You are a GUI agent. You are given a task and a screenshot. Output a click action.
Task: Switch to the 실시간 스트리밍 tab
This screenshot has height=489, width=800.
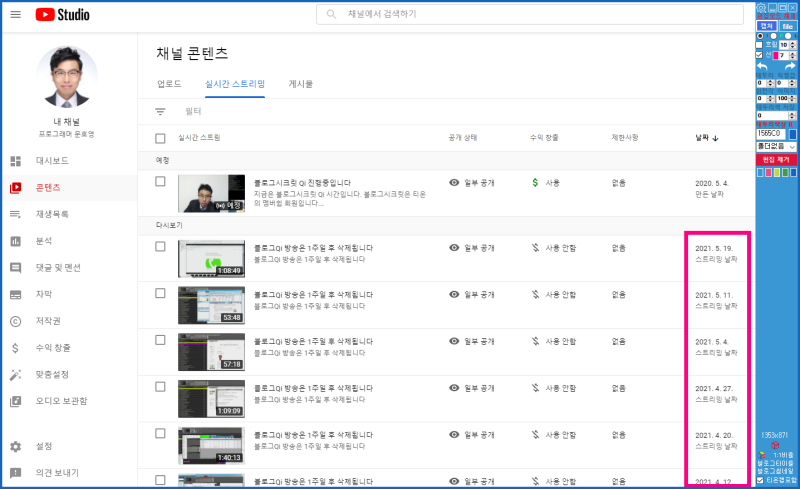pyautogui.click(x=235, y=84)
